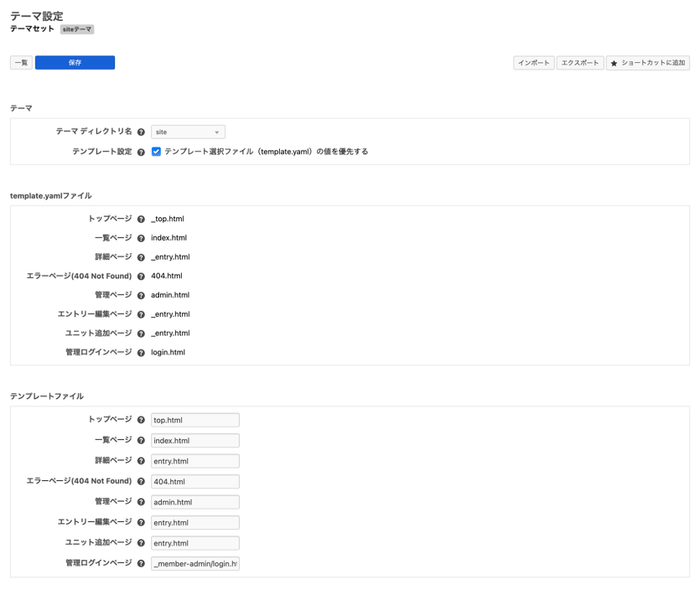
Task: Click help icon for テンプレートファイル エントリー編集ページ
Action: (141, 523)
